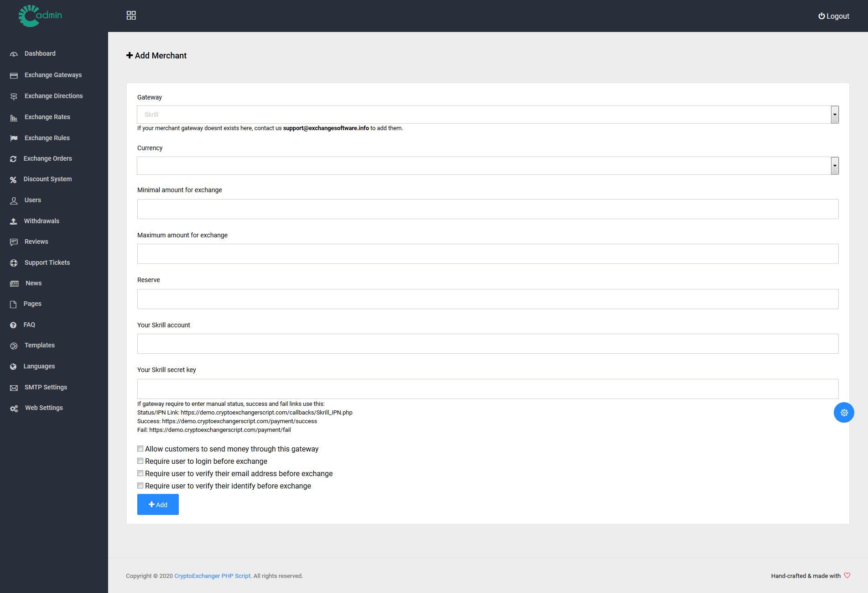Open CryptoExchanger PHP Script footer link

[213, 576]
